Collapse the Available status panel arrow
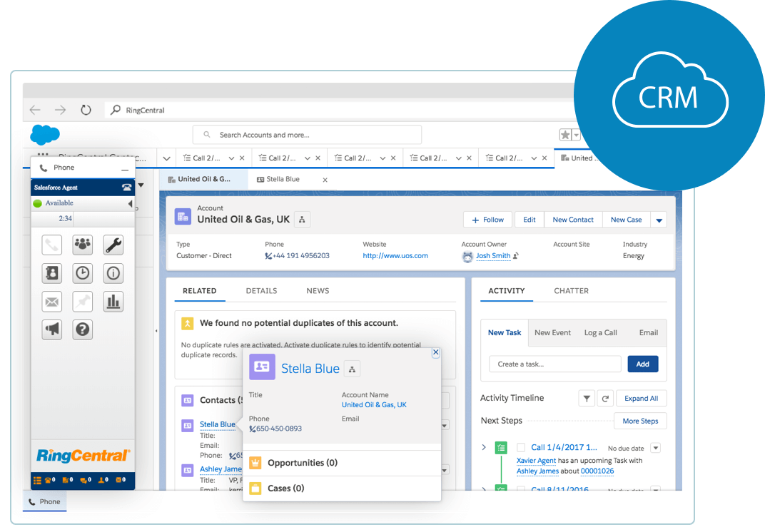This screenshot has width=765, height=532. (131, 203)
